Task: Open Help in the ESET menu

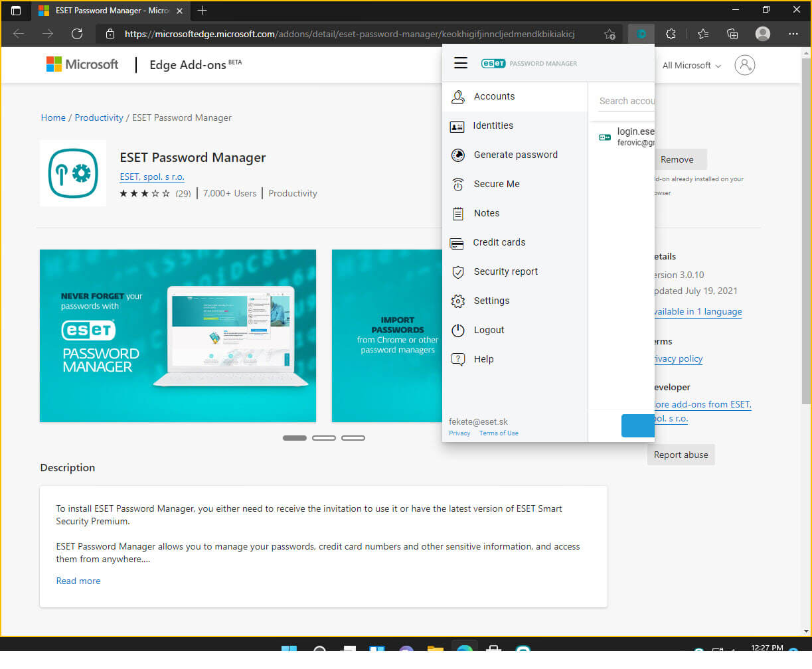Action: coord(515,360)
